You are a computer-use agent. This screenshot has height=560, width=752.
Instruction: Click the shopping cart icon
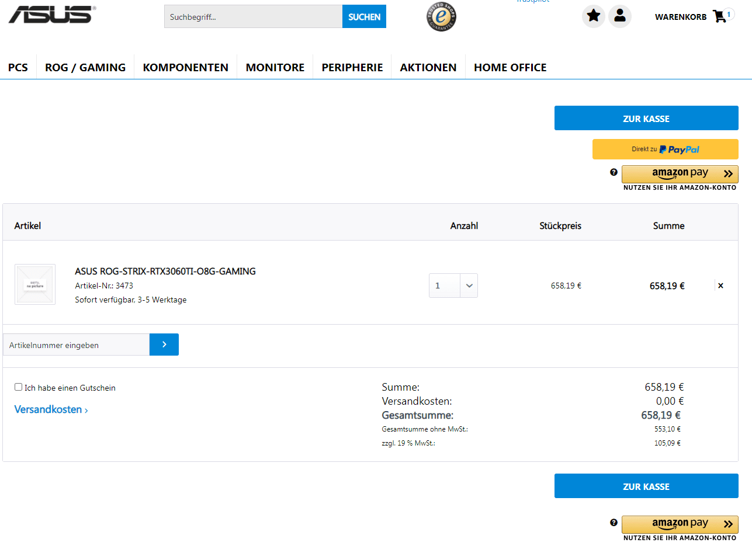pyautogui.click(x=720, y=16)
